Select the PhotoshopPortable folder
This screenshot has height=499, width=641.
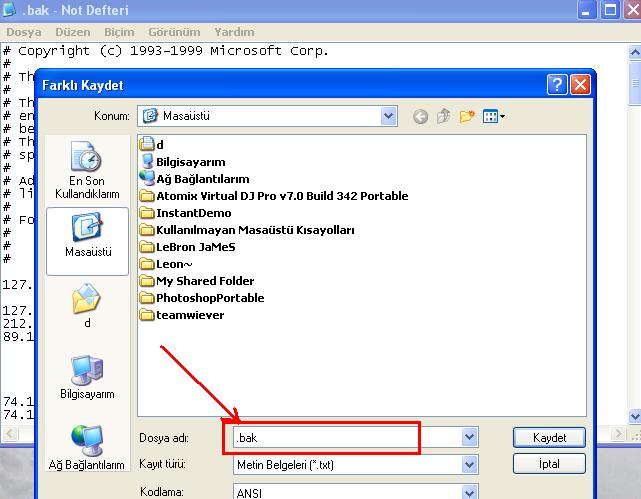click(209, 298)
